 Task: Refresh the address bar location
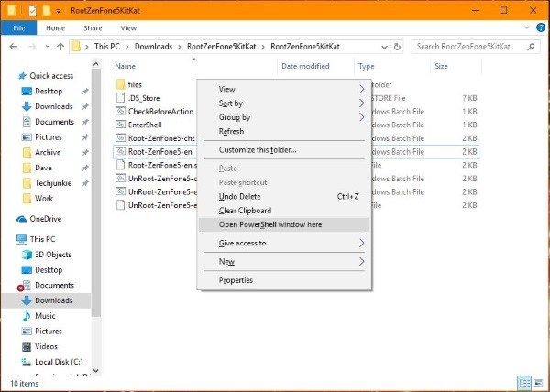pyautogui.click(x=397, y=47)
